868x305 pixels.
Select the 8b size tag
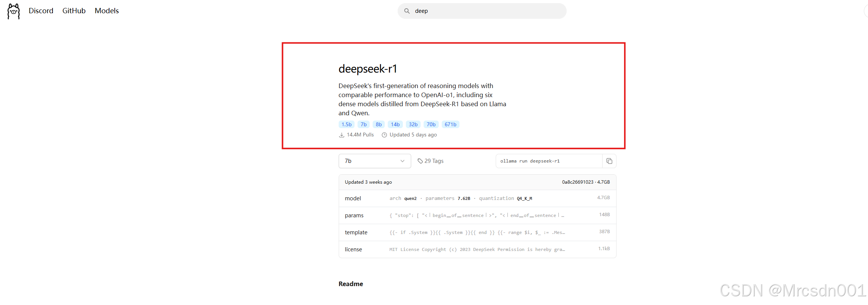pyautogui.click(x=379, y=124)
